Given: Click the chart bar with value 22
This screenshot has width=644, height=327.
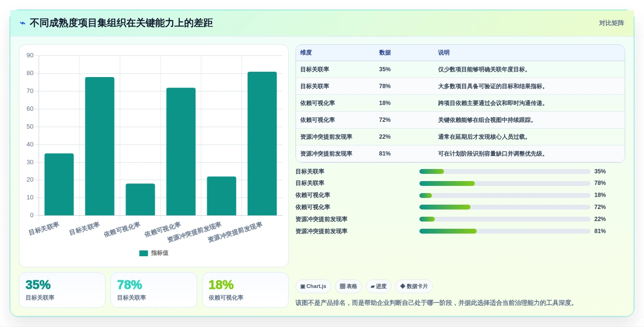Looking at the screenshot, I should (x=222, y=196).
